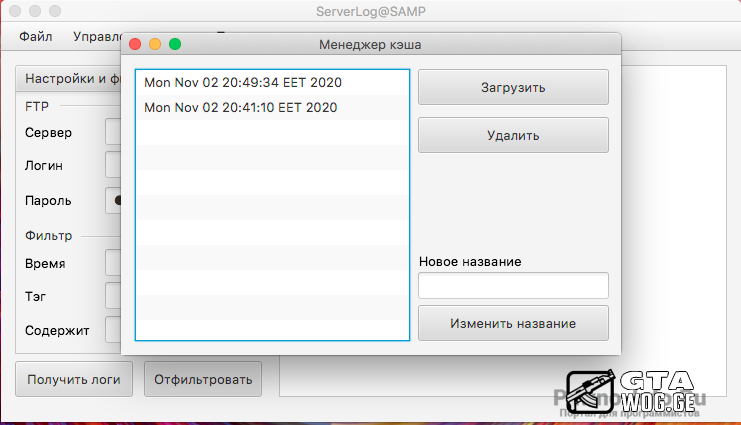Click the Логин input field
The width and height of the screenshot is (741, 425).
click(x=112, y=166)
